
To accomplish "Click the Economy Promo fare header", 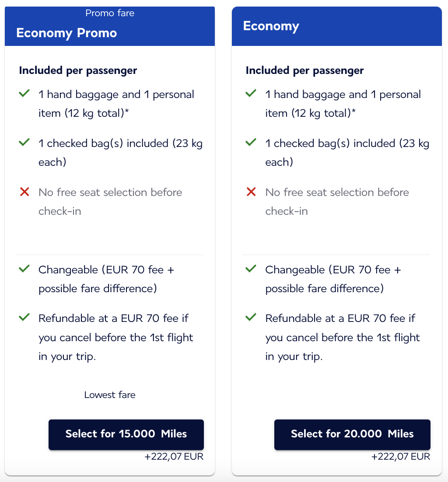I will (x=66, y=33).
